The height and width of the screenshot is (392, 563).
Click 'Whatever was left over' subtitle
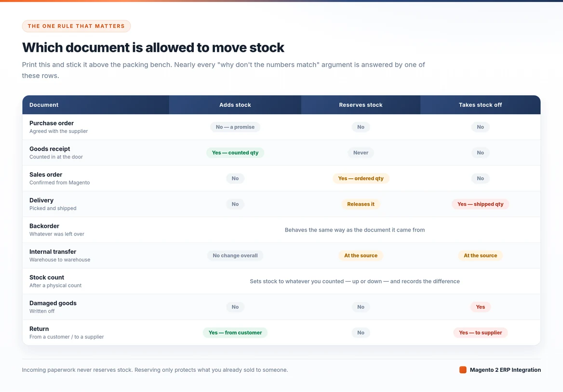[57, 234]
